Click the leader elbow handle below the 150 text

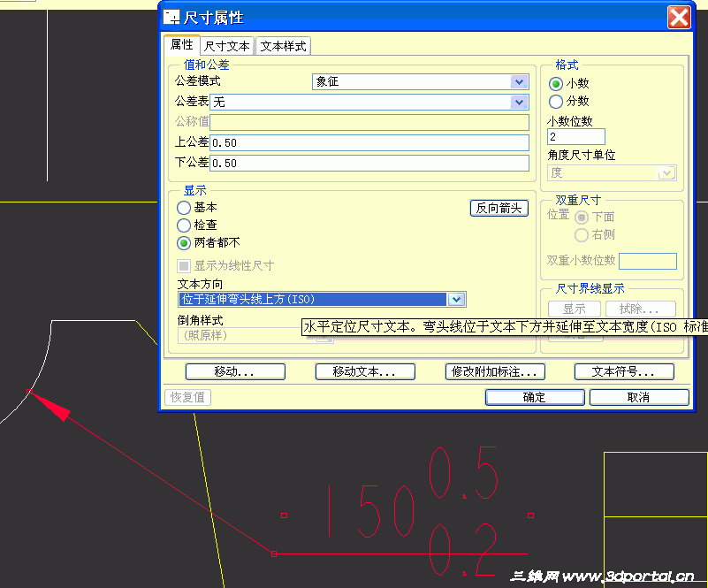274,554
